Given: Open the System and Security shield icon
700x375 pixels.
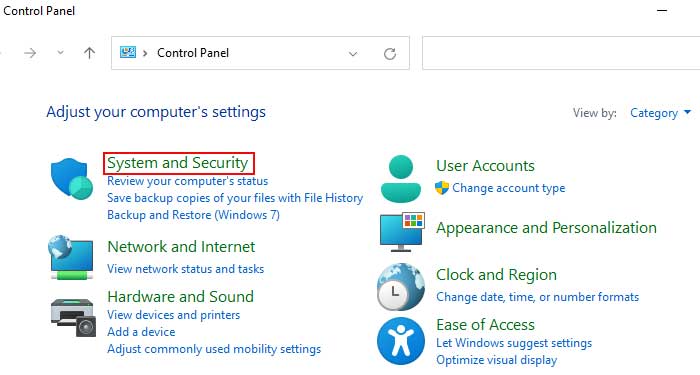Looking at the screenshot, I should pos(71,179).
